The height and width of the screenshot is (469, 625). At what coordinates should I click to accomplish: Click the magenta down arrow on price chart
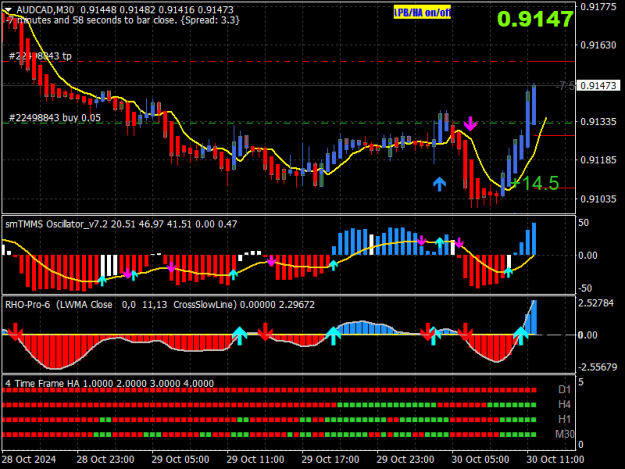470,124
